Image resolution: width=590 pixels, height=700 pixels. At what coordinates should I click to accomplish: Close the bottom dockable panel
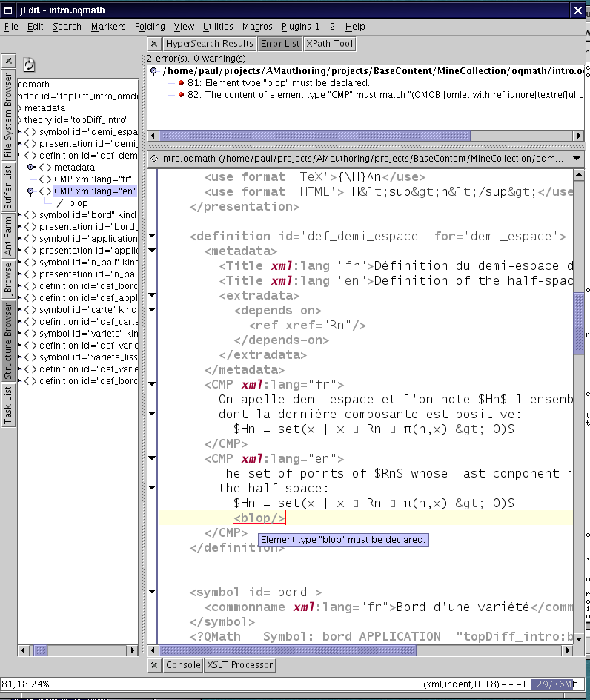pos(154,665)
